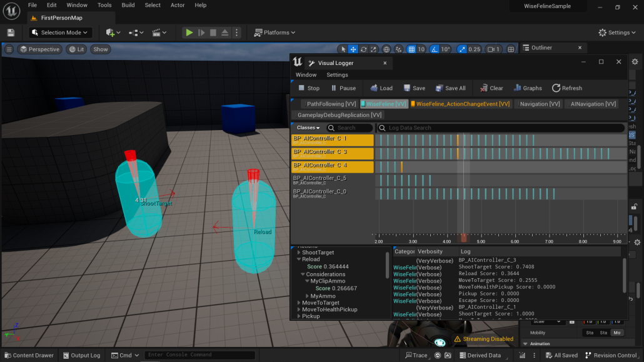Open play options three-dot menu
Viewport: 644px width, 362px height.
pos(236,33)
